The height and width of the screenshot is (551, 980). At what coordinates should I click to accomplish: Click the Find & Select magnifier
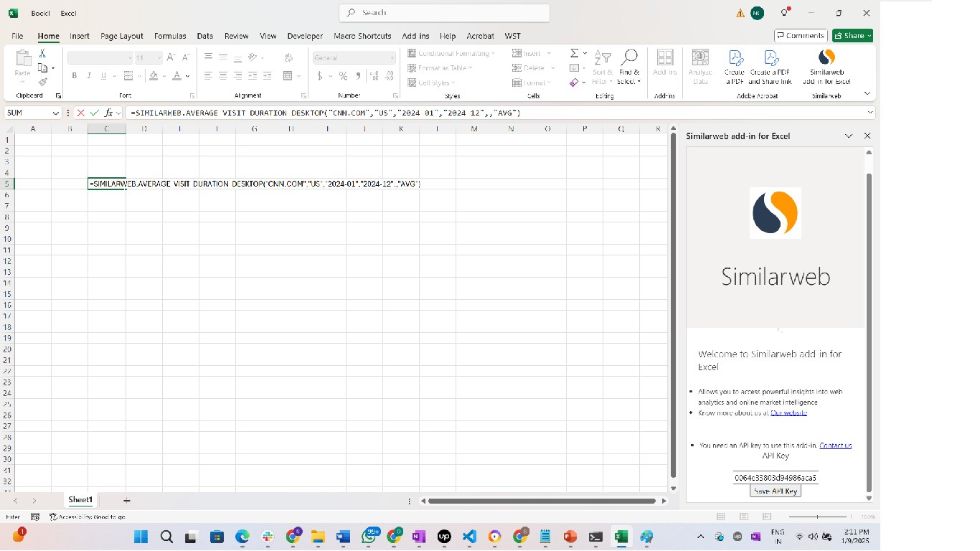coord(628,67)
